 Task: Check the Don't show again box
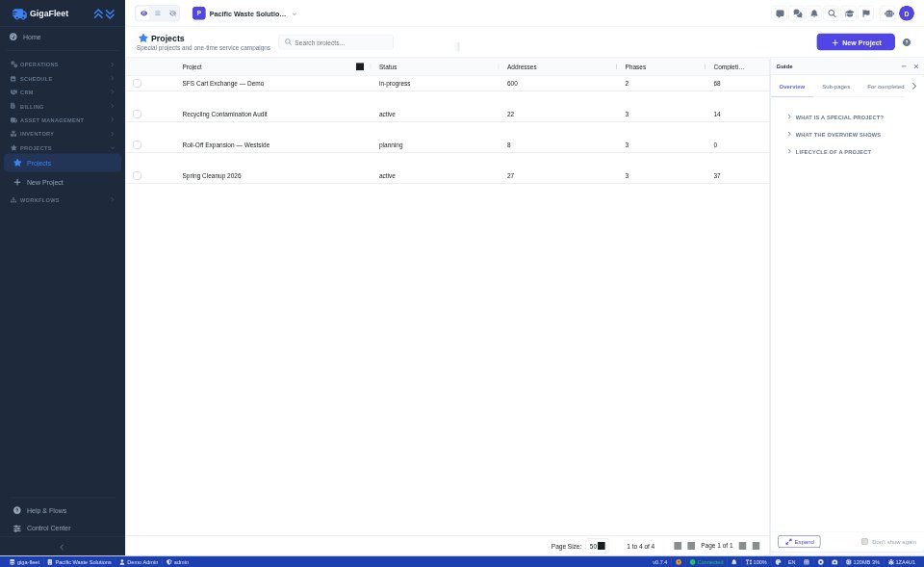pos(864,542)
